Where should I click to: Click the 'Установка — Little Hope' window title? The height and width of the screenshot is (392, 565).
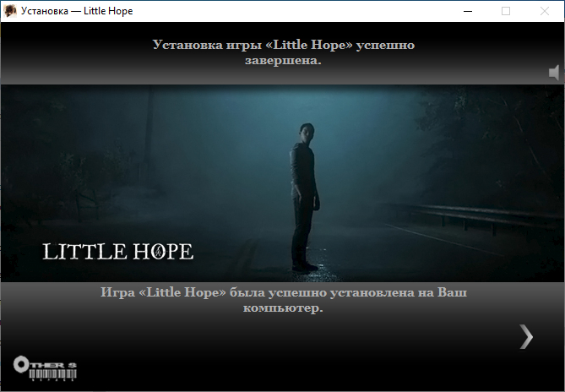pyautogui.click(x=77, y=11)
